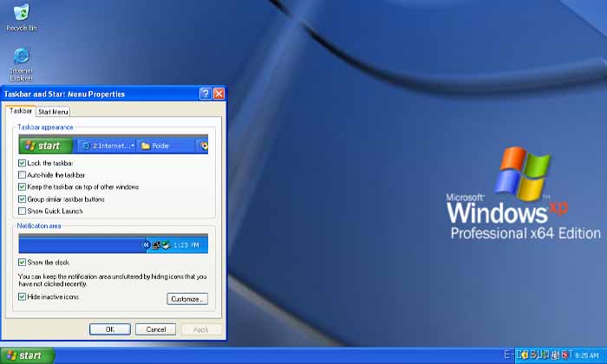
Task: Click the red shield icon in system tray
Action: (x=565, y=355)
